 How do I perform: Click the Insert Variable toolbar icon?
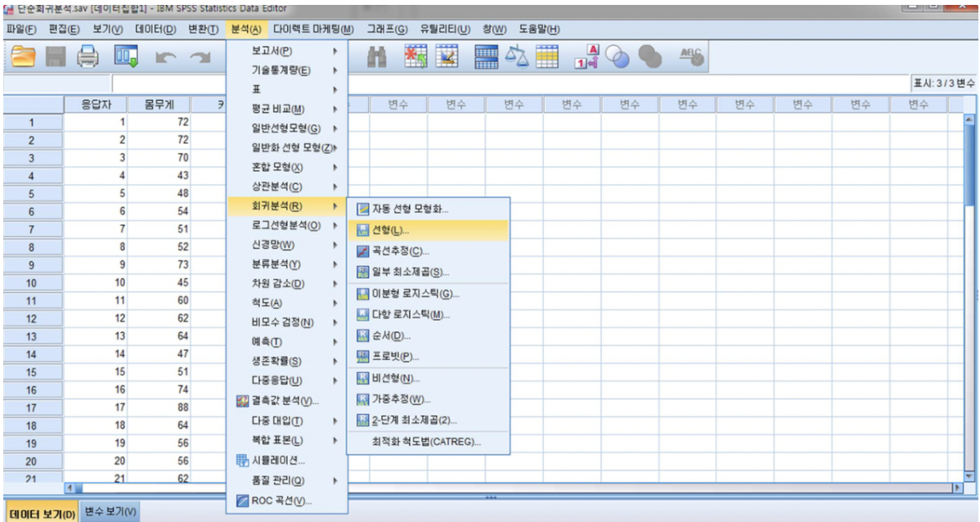(447, 57)
